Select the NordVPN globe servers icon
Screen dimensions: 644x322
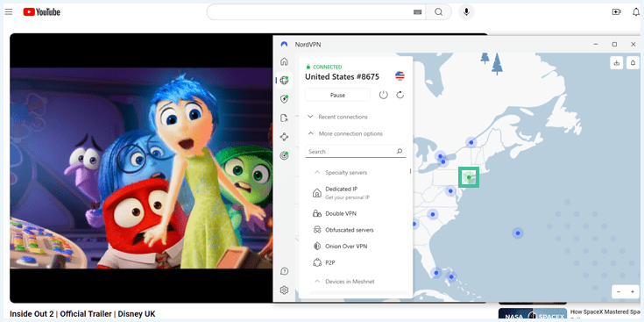point(284,80)
